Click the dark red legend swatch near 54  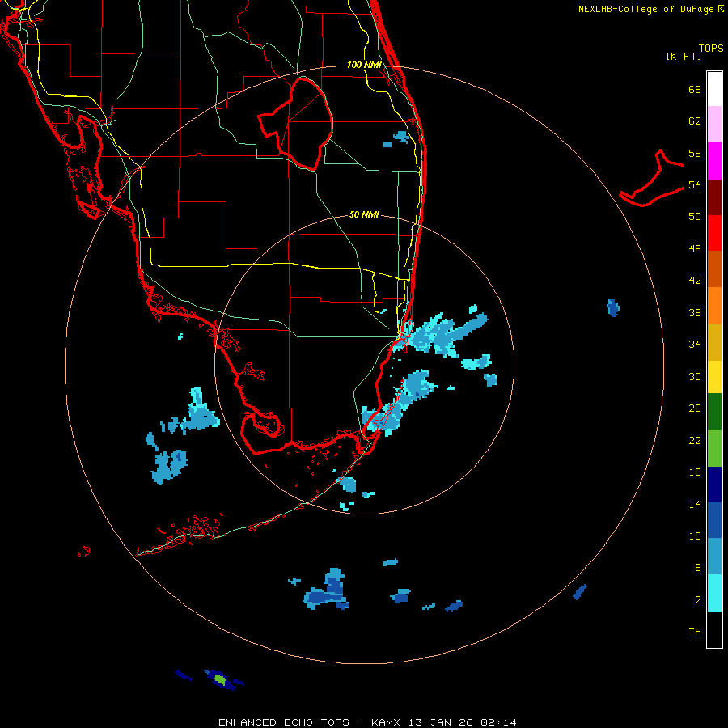point(714,197)
